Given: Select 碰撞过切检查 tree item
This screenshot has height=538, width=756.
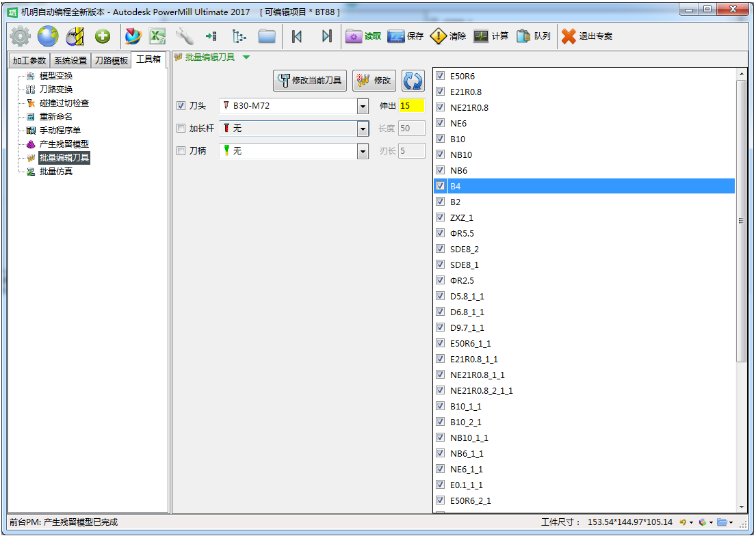Looking at the screenshot, I should [x=64, y=103].
